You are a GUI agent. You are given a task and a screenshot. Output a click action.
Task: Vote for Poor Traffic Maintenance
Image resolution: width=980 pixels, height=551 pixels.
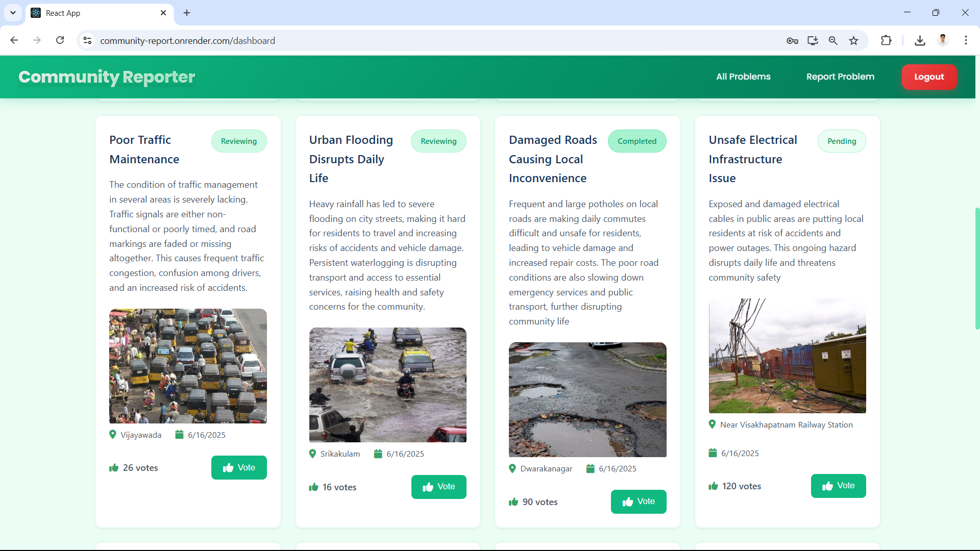click(x=239, y=467)
